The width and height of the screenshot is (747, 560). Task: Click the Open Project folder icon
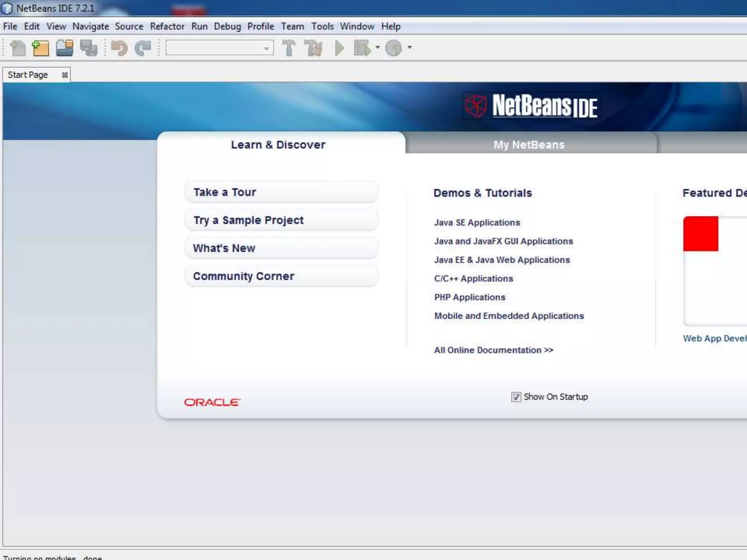click(x=65, y=48)
